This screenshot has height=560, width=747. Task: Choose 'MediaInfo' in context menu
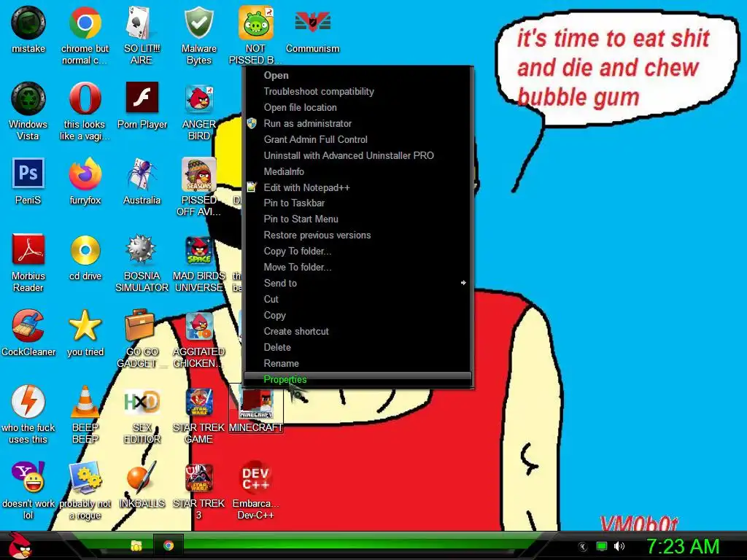(x=357, y=171)
